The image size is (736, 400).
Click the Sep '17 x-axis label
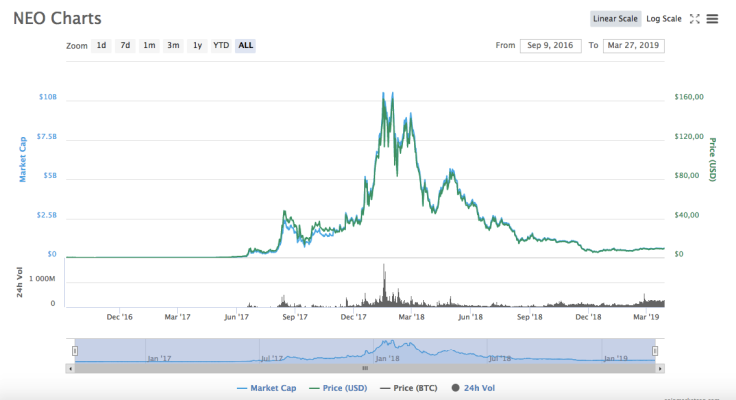pyautogui.click(x=295, y=317)
